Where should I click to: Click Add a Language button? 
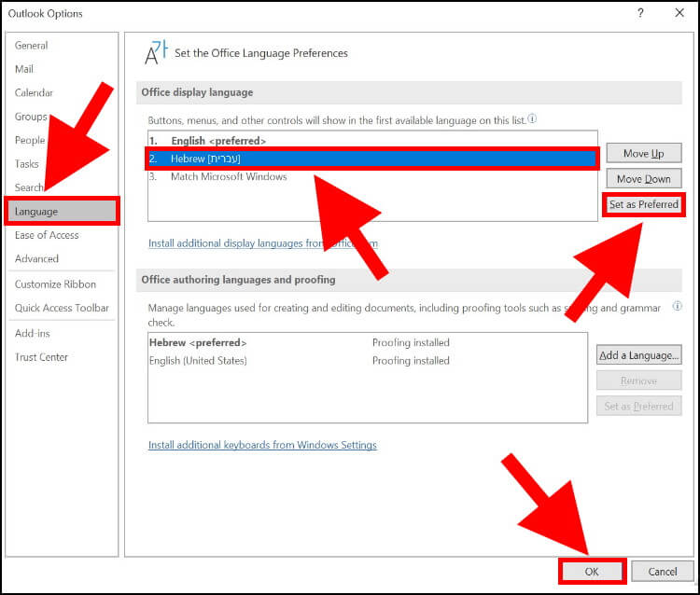coord(638,355)
